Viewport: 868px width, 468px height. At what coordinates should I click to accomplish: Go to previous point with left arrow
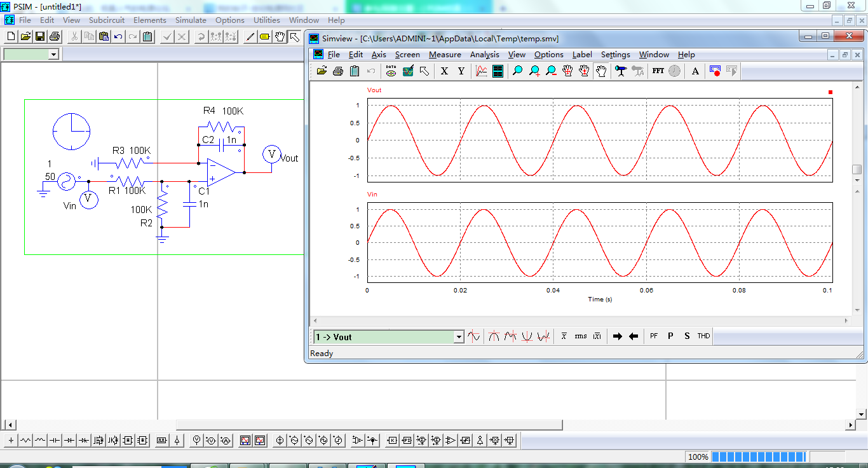coord(634,336)
